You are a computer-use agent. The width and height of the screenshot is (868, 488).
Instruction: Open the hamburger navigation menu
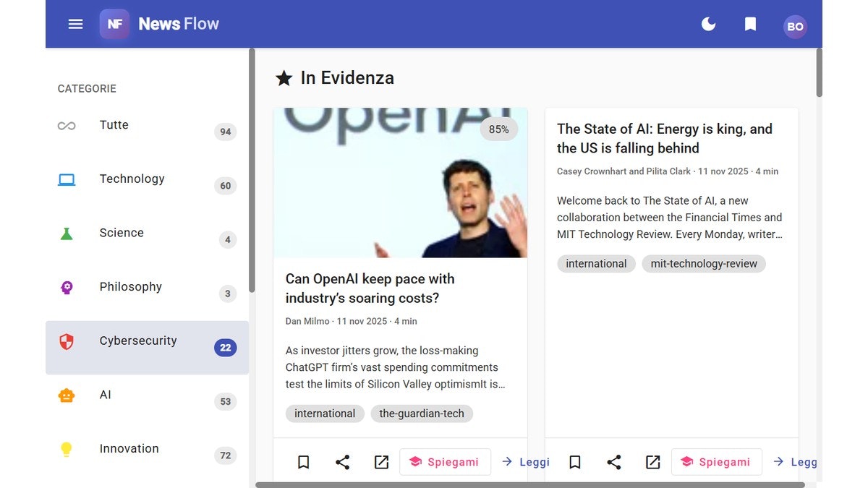pos(75,24)
